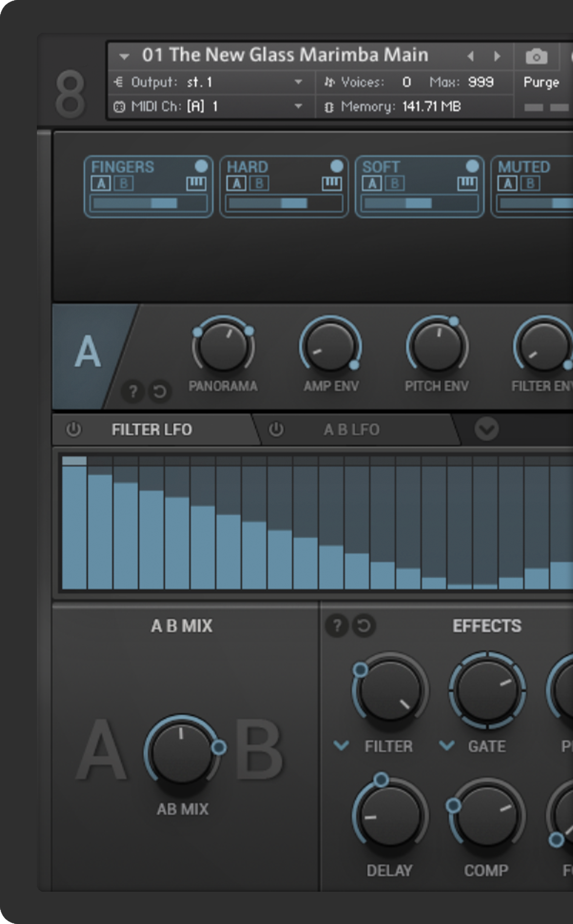Viewport: 573px width, 924px height.
Task: Click the MIDI channel icon in header
Action: tap(119, 107)
